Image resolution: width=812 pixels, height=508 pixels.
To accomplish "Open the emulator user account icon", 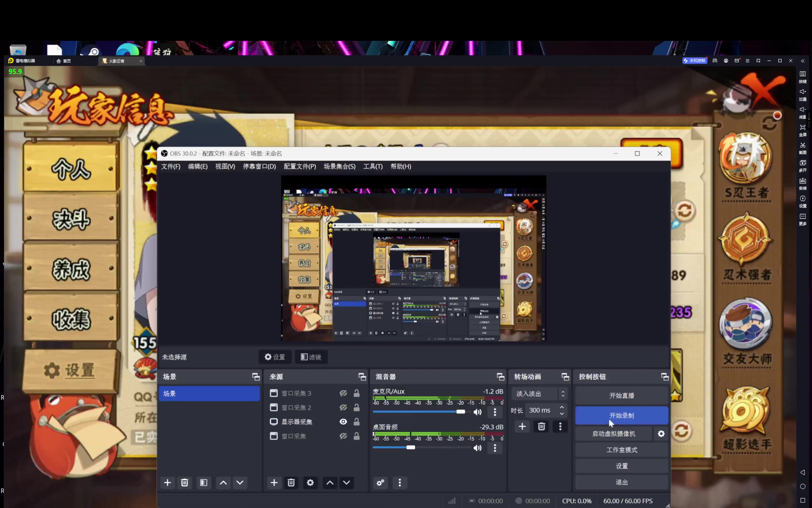I will pyautogui.click(x=726, y=61).
